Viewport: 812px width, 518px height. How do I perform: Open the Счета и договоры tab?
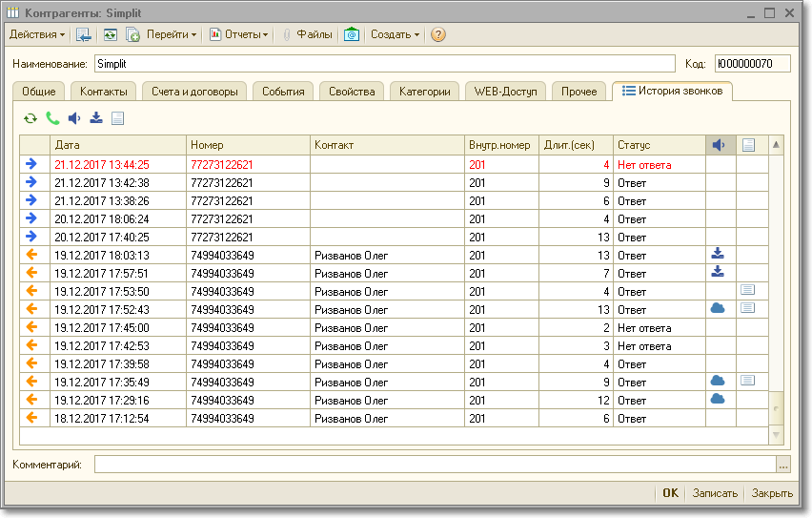pyautogui.click(x=194, y=92)
